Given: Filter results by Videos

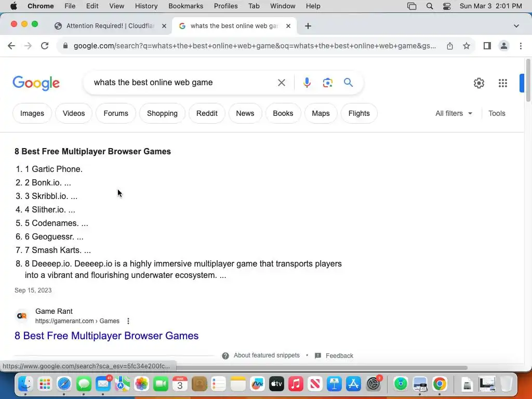Looking at the screenshot, I should pos(74,113).
